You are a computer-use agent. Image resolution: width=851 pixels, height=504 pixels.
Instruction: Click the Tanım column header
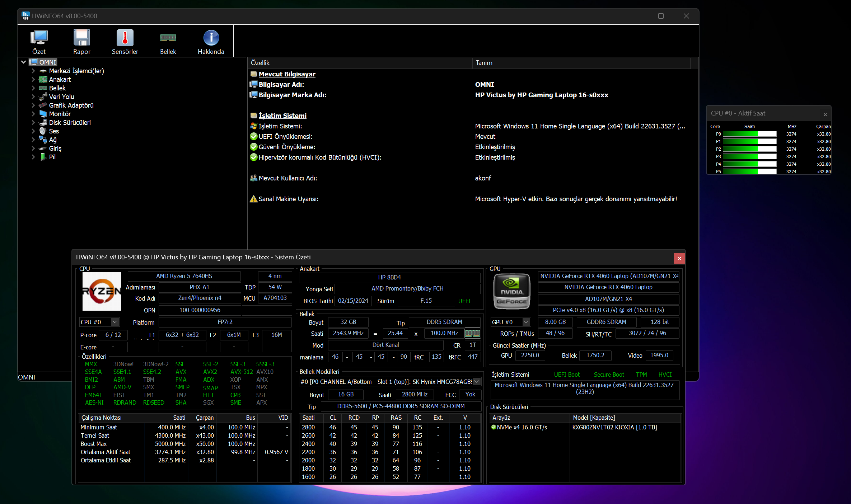pyautogui.click(x=581, y=63)
